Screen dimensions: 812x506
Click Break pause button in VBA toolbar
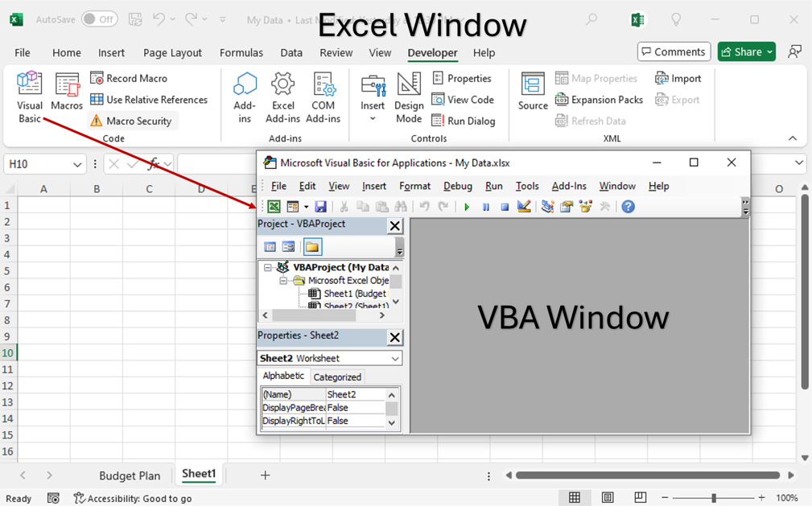(486, 208)
